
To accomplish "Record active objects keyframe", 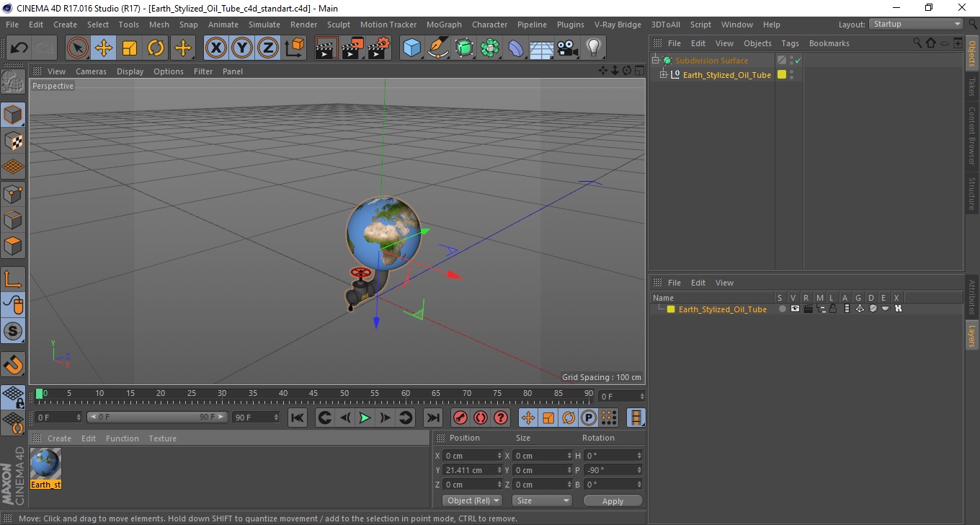I will pos(460,418).
